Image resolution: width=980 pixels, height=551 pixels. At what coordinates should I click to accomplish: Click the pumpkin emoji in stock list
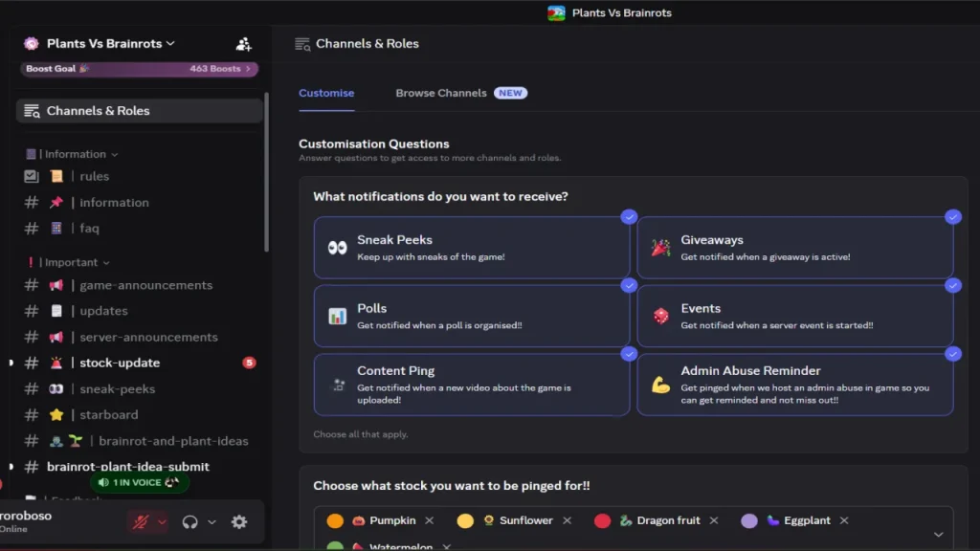[x=358, y=520]
